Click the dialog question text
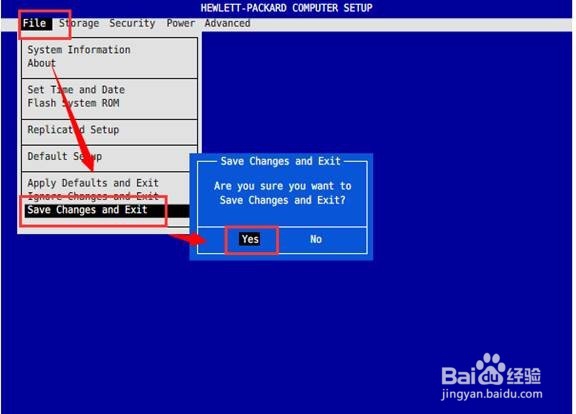Image resolution: width=576 pixels, height=414 pixels. [282, 193]
